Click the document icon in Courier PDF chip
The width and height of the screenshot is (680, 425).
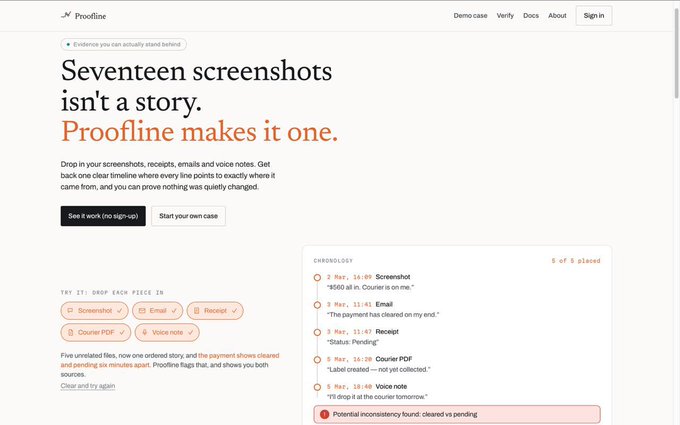70,332
